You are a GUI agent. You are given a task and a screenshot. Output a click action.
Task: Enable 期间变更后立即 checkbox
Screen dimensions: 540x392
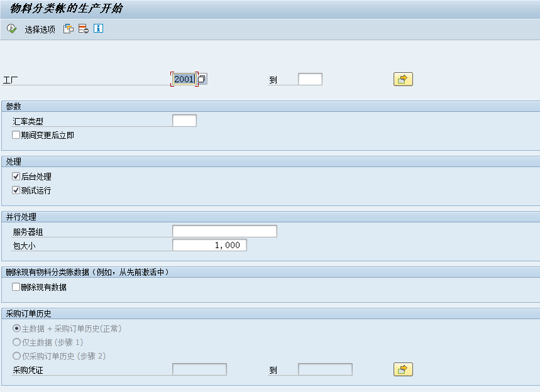[16, 135]
